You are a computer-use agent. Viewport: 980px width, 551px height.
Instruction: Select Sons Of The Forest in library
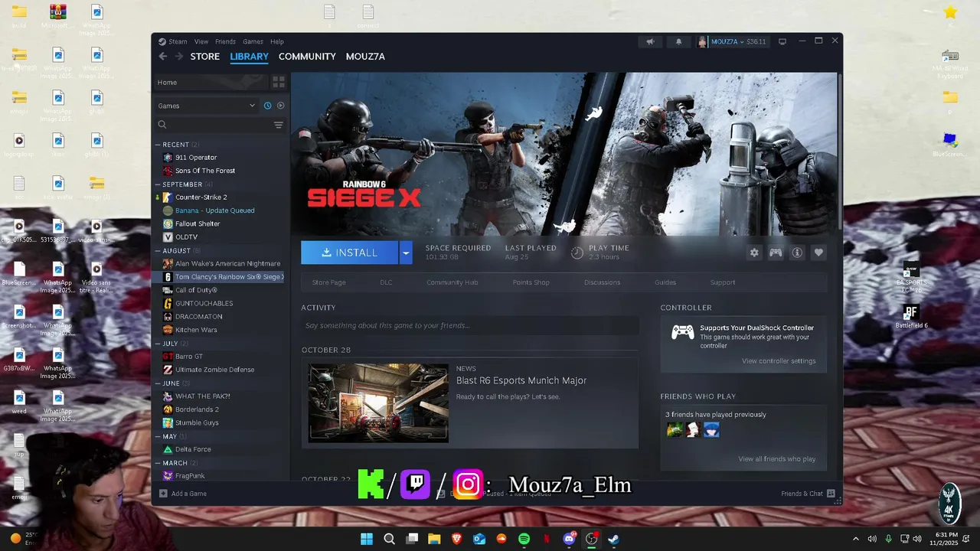(x=205, y=171)
